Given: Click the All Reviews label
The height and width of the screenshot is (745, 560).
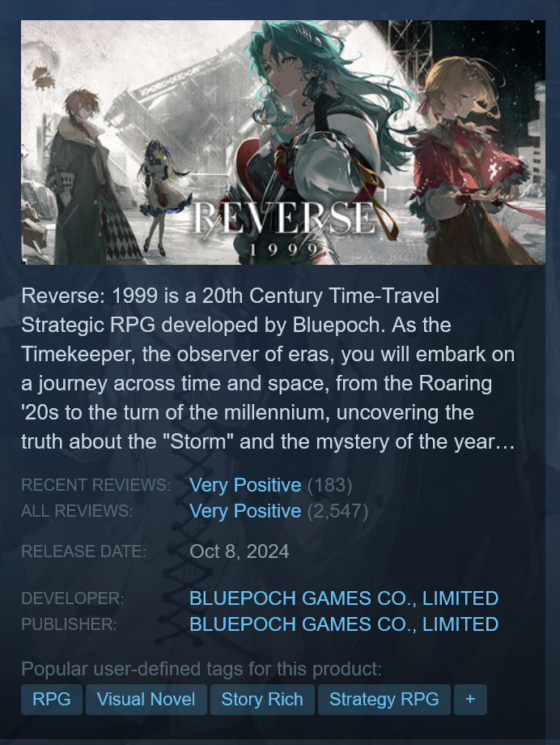Looking at the screenshot, I should (x=78, y=511).
